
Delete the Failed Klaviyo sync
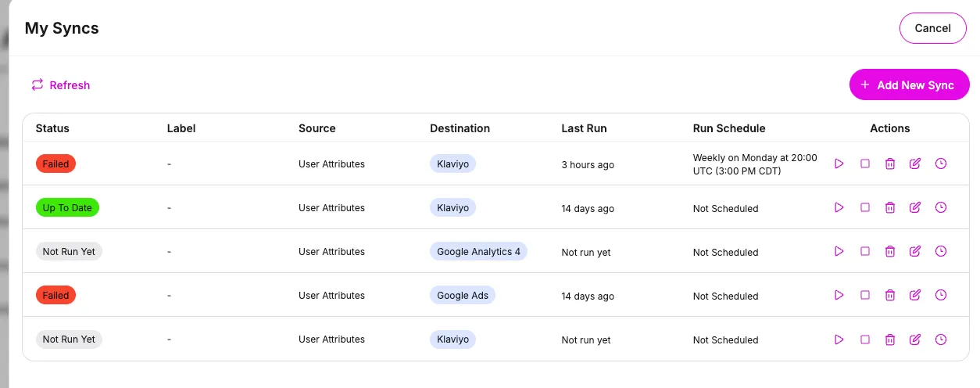pyautogui.click(x=890, y=163)
